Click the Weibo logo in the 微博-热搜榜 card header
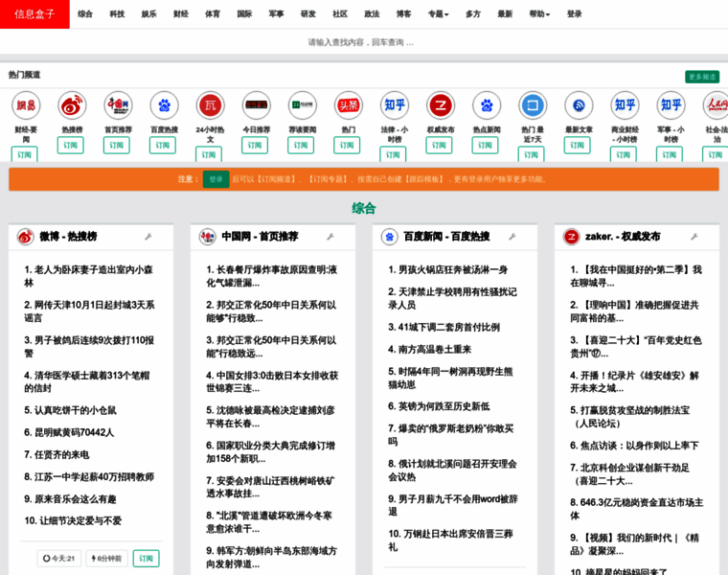This screenshot has height=575, width=728. [26, 237]
